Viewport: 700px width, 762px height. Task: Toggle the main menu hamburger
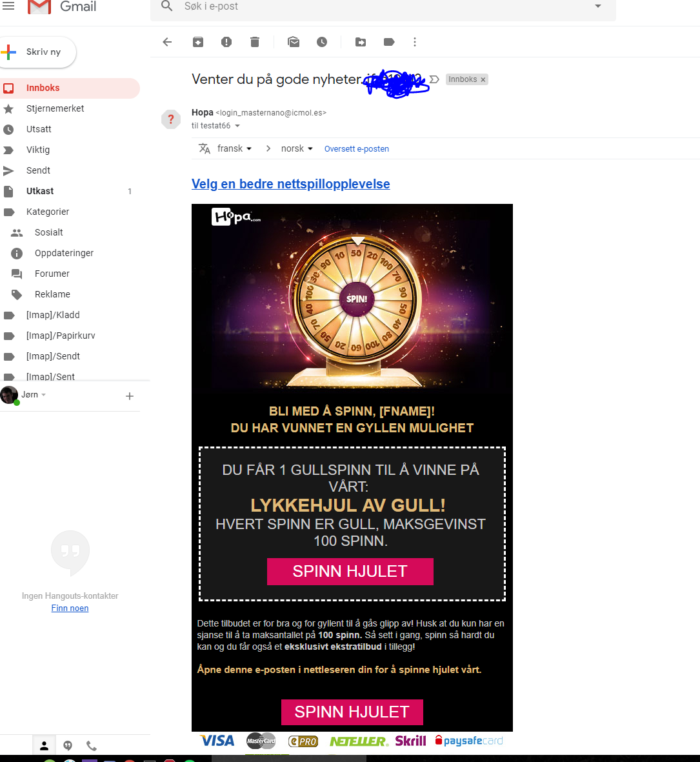click(9, 6)
